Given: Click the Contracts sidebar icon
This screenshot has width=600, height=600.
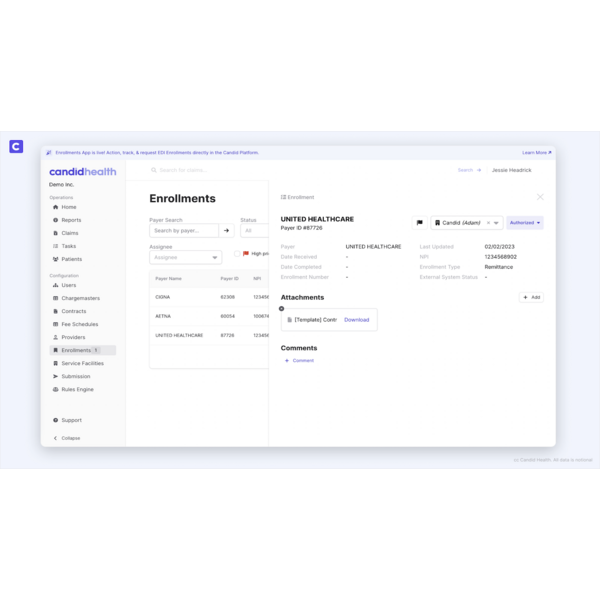Looking at the screenshot, I should (x=55, y=311).
